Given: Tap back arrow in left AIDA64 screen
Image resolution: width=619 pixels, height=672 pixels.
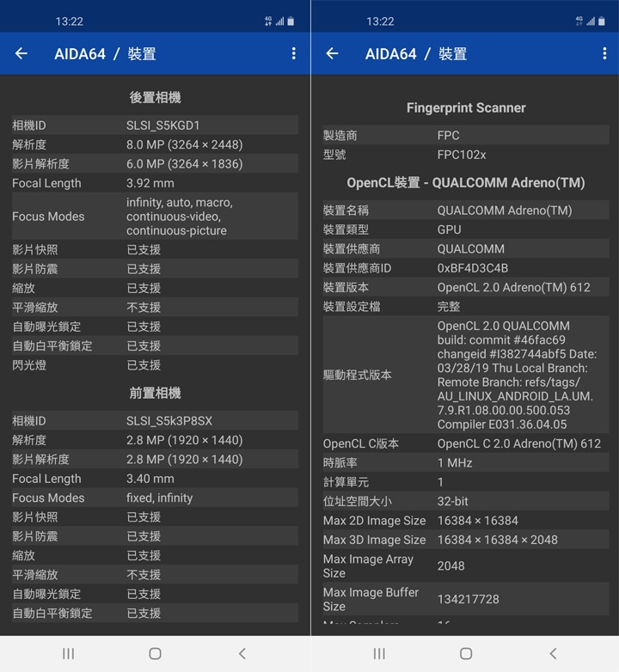Looking at the screenshot, I should pos(21,53).
